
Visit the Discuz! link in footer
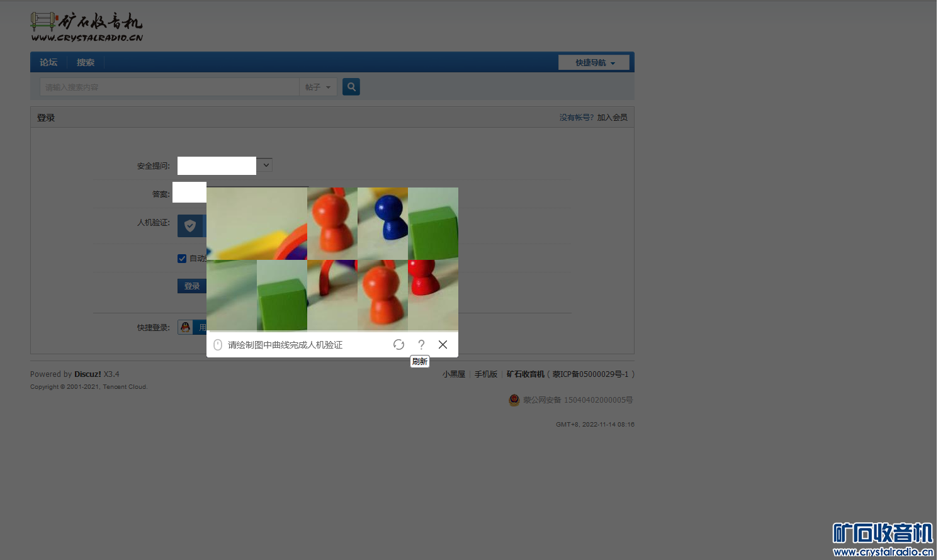pos(88,374)
